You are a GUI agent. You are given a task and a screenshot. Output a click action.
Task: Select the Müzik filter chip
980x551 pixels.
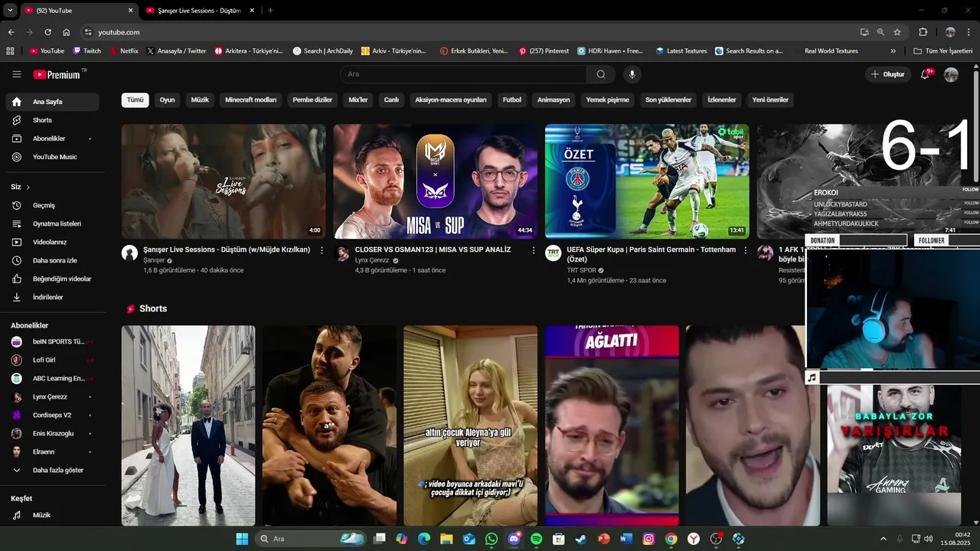coord(200,99)
